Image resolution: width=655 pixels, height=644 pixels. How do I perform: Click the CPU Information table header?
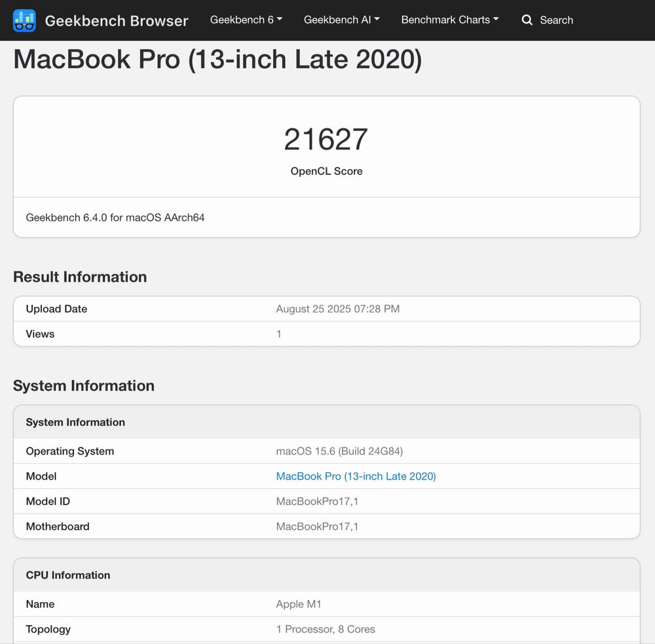click(68, 575)
